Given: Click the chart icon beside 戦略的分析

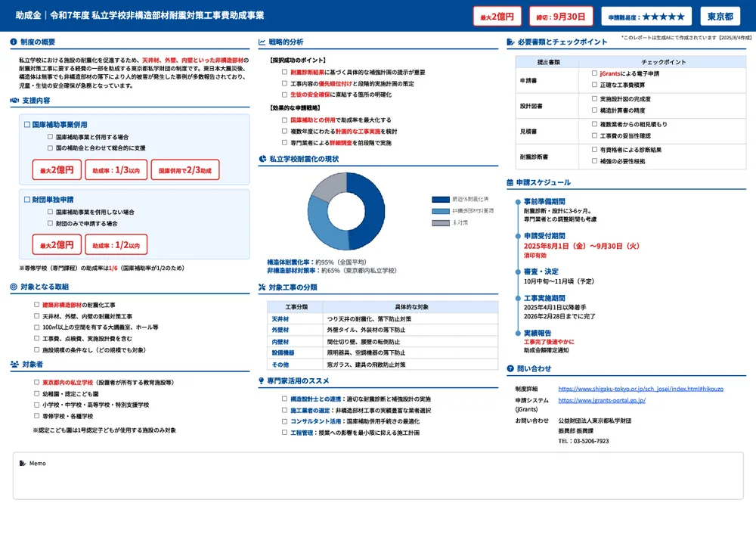Looking at the screenshot, I should [262, 42].
